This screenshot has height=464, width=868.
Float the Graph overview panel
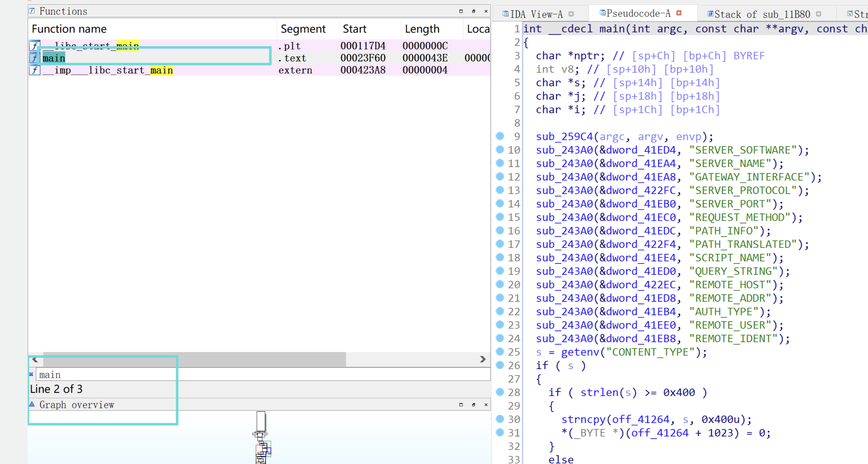474,404
